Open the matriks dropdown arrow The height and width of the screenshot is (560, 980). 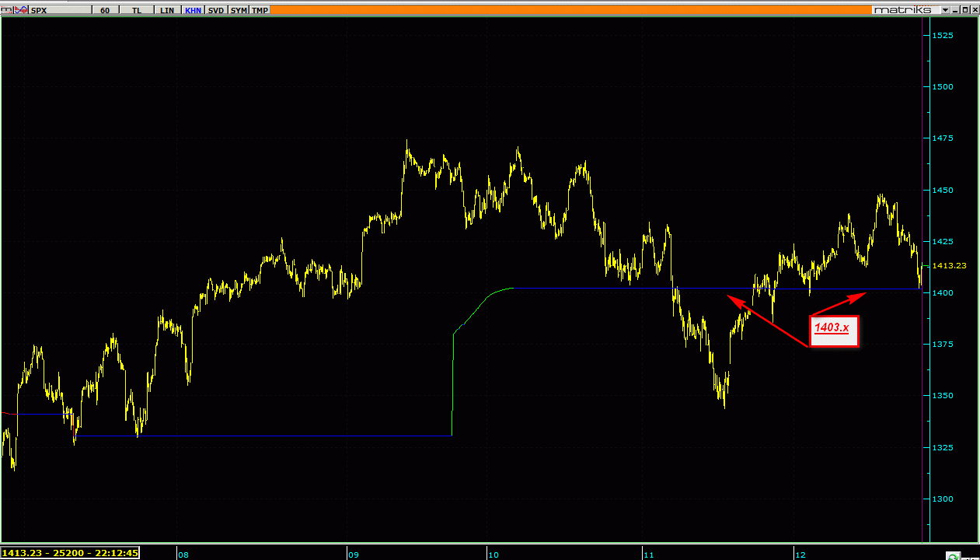pos(945,10)
